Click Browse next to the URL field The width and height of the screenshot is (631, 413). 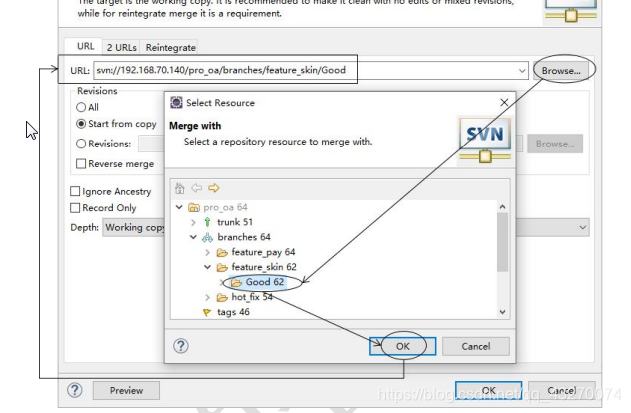[561, 71]
